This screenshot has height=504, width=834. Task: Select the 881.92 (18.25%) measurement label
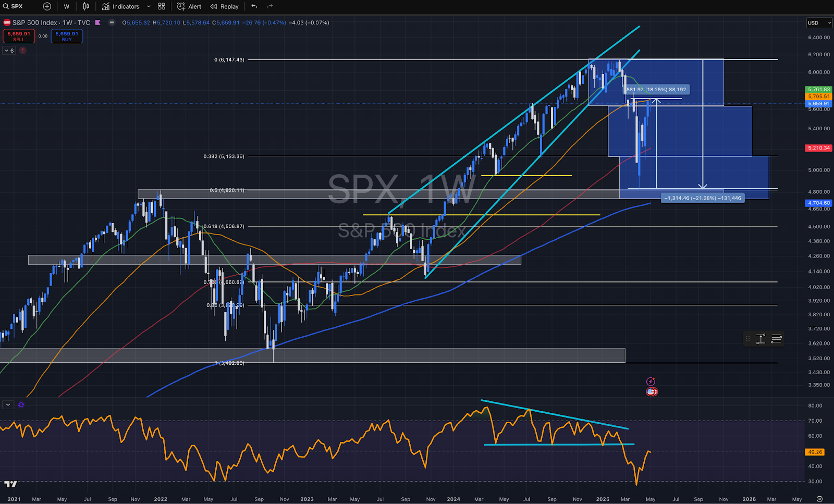(657, 90)
